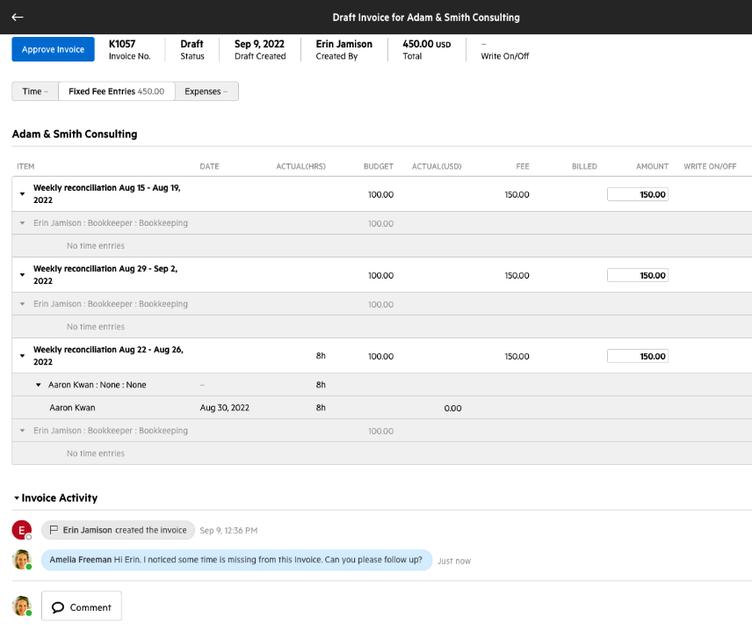Select the 'Erin Jamison created the invoice' activity entry
This screenshot has height=631, width=752.
click(118, 530)
